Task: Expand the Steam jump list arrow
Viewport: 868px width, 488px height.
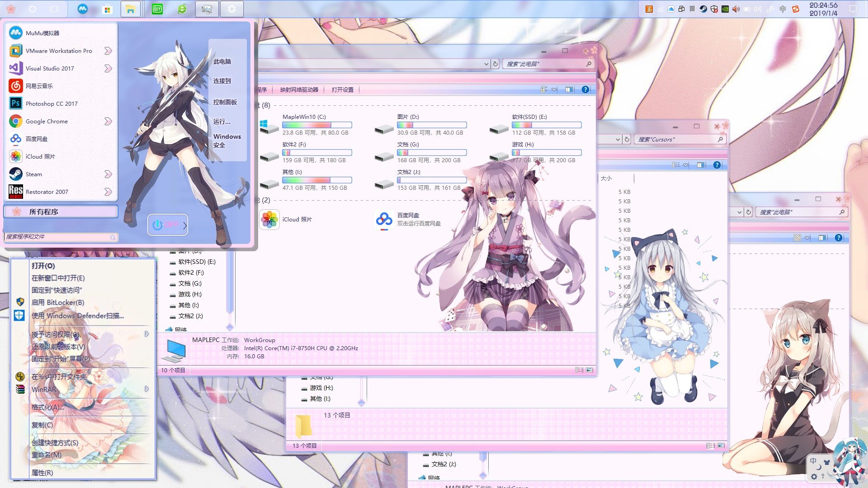Action: pos(108,174)
